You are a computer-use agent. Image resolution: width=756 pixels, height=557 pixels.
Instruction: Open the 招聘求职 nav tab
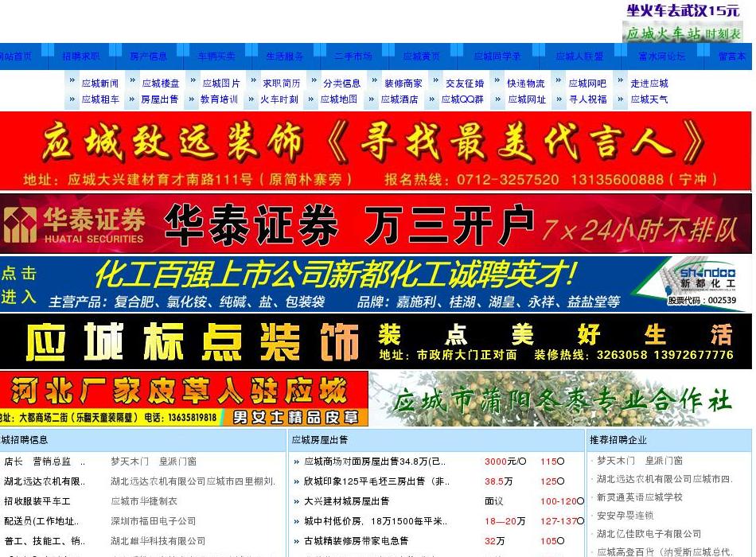pyautogui.click(x=81, y=56)
